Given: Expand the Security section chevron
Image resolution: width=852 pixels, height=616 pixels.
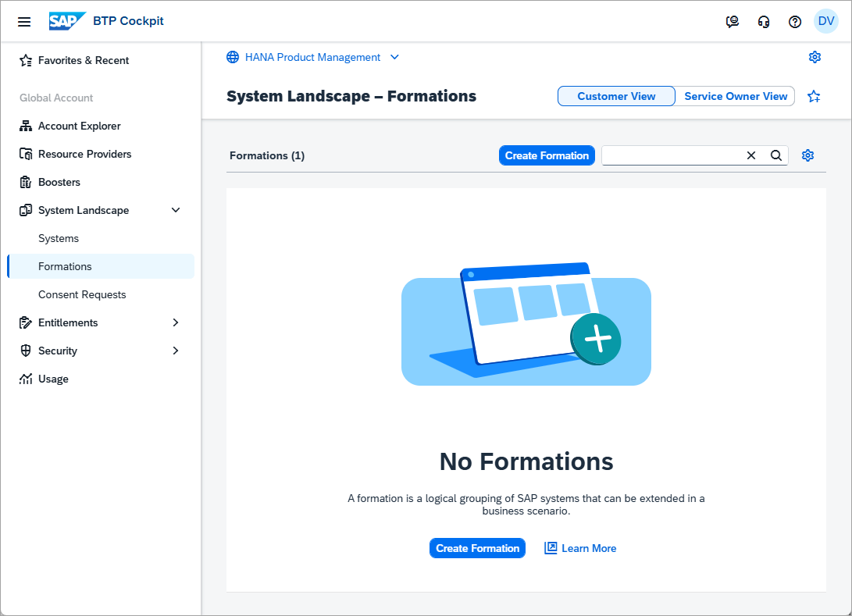Looking at the screenshot, I should pyautogui.click(x=176, y=351).
